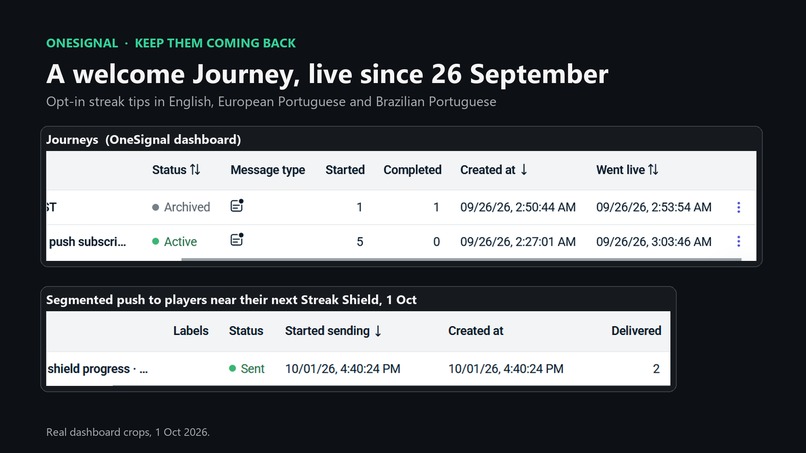The height and width of the screenshot is (453, 806).
Task: Open the shield progress message row
Action: click(358, 369)
